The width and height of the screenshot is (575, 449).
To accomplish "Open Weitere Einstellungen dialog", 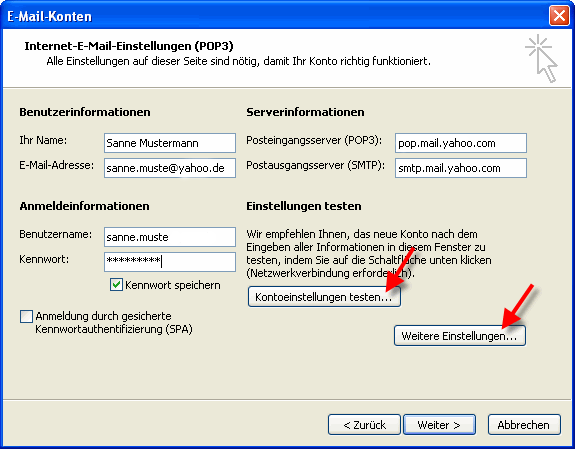I will [x=460, y=336].
